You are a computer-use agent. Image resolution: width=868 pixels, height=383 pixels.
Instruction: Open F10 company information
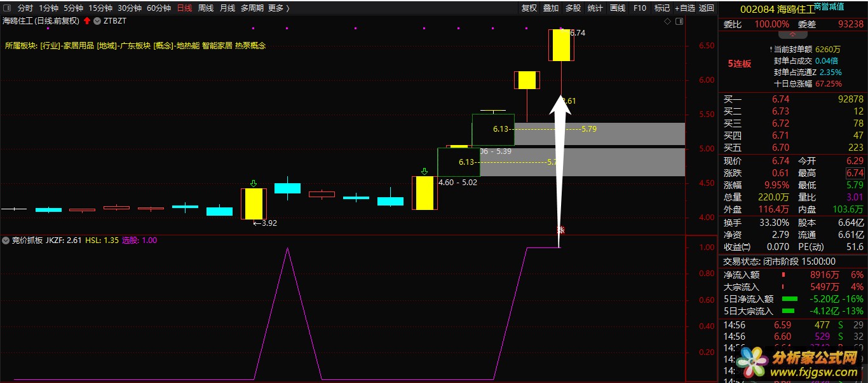(x=640, y=8)
